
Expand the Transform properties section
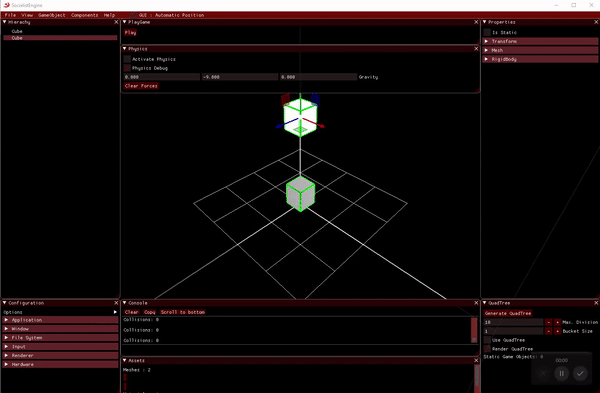[x=540, y=41]
